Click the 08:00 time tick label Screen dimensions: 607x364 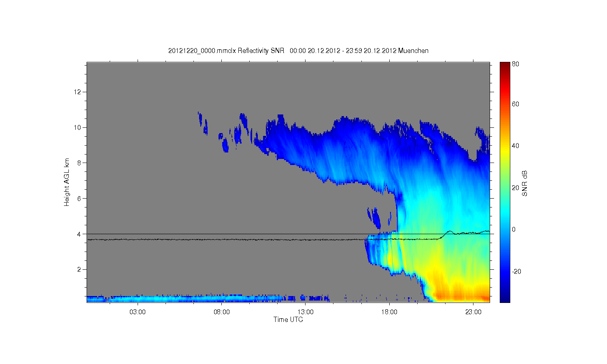click(x=222, y=312)
